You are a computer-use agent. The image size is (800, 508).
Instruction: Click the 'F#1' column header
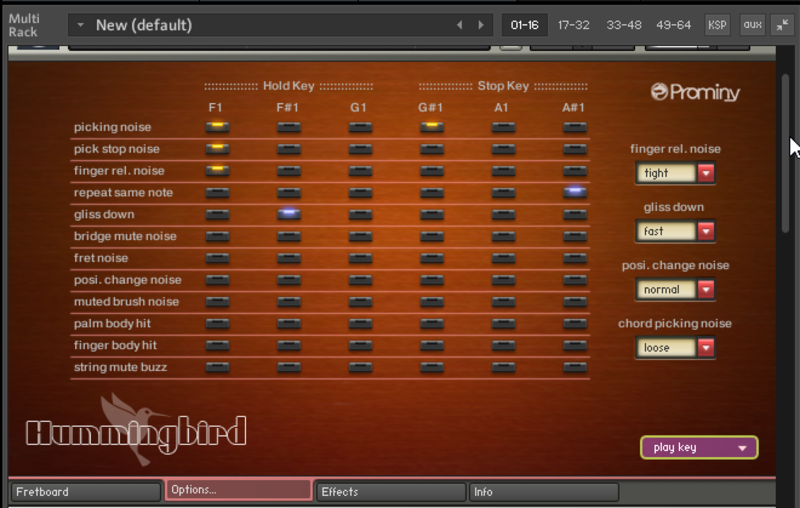[287, 108]
